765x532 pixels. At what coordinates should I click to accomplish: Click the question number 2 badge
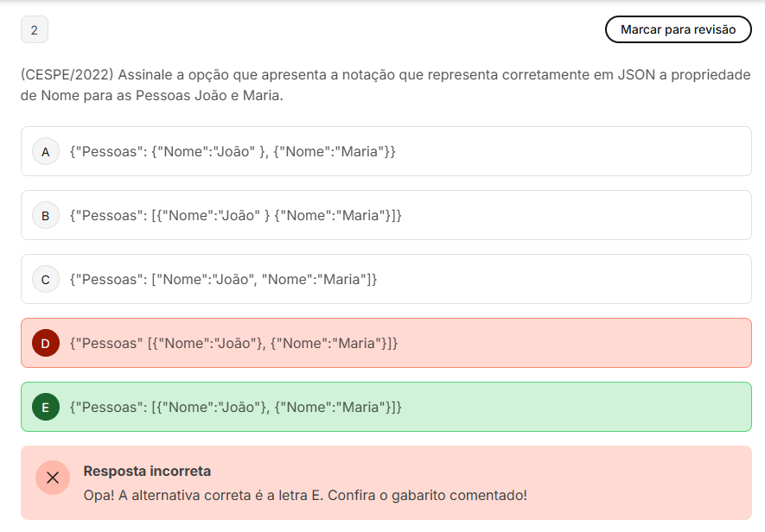coord(35,29)
